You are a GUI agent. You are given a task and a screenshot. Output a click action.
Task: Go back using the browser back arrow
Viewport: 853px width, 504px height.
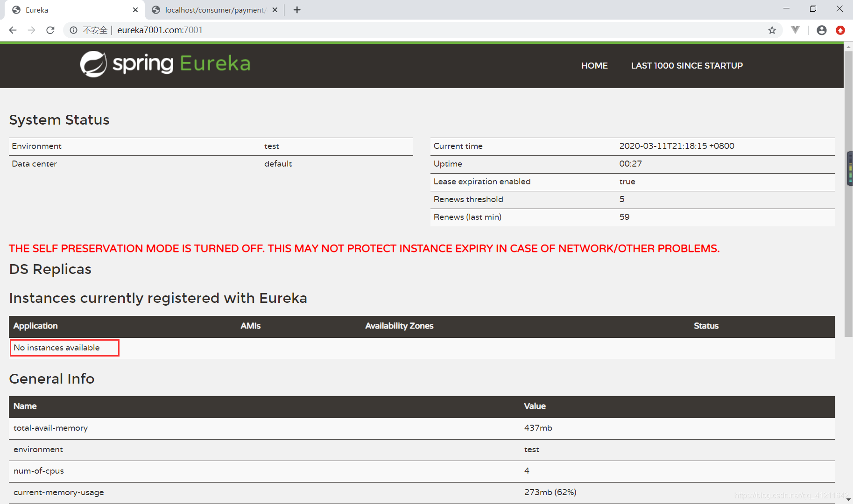pyautogui.click(x=13, y=30)
